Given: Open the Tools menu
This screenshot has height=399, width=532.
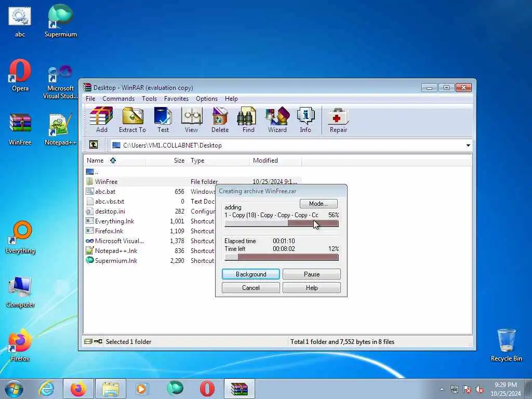Looking at the screenshot, I should (x=149, y=99).
